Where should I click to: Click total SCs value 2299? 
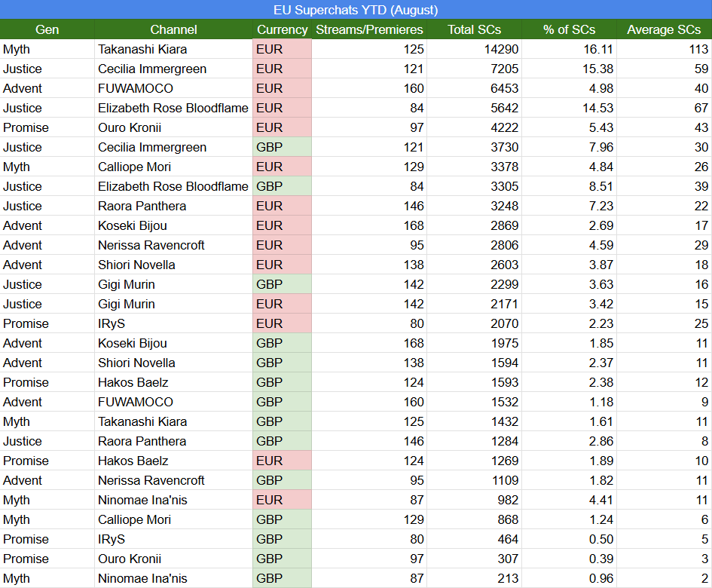[504, 284]
